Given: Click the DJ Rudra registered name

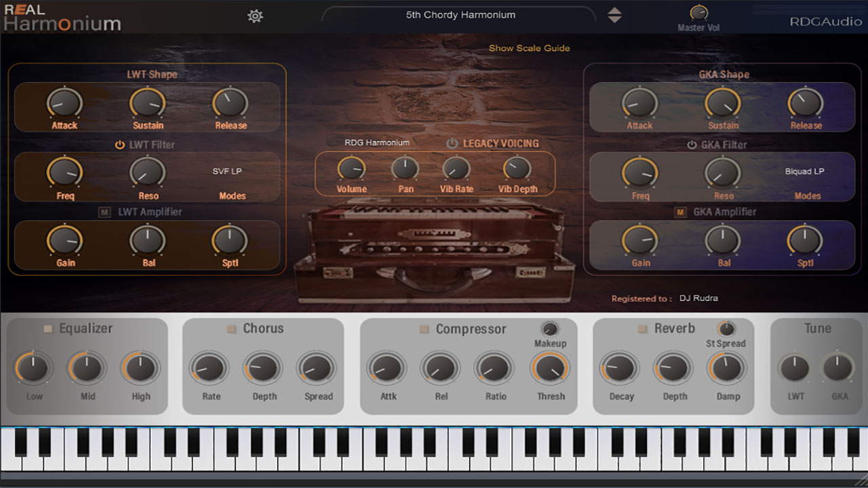Looking at the screenshot, I should coord(698,298).
